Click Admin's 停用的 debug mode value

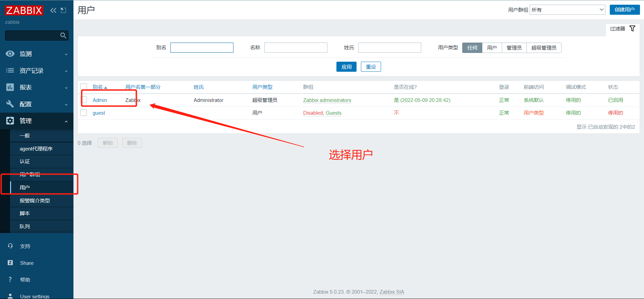tap(573, 100)
